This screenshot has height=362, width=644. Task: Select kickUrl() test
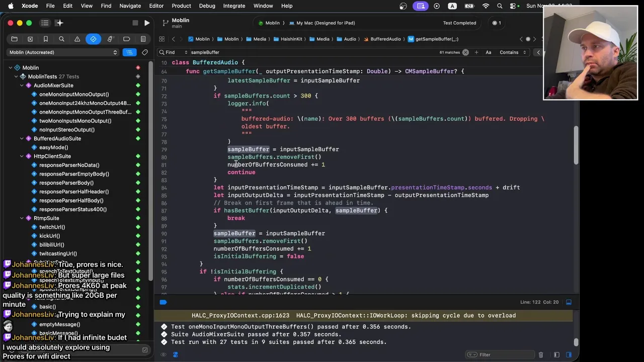click(x=49, y=236)
